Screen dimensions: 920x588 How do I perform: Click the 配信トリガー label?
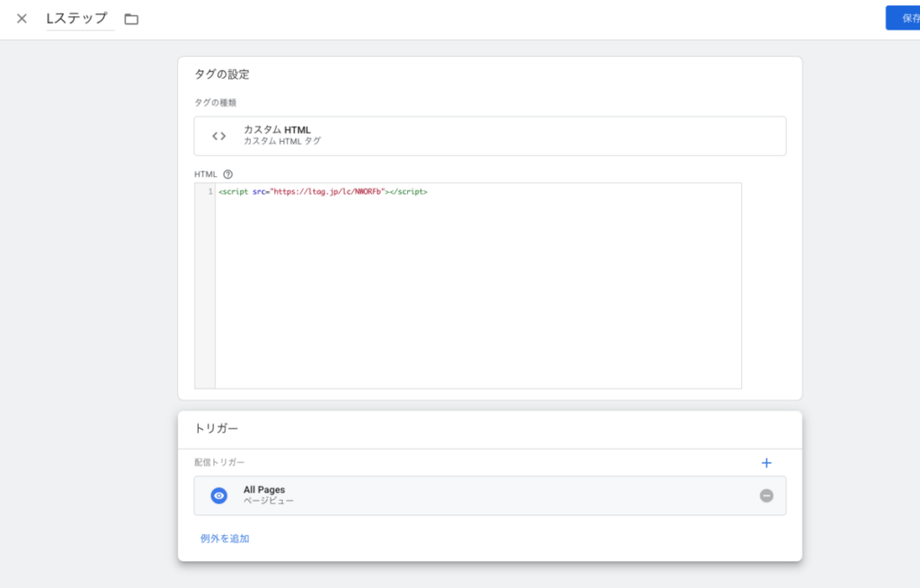tap(219, 463)
